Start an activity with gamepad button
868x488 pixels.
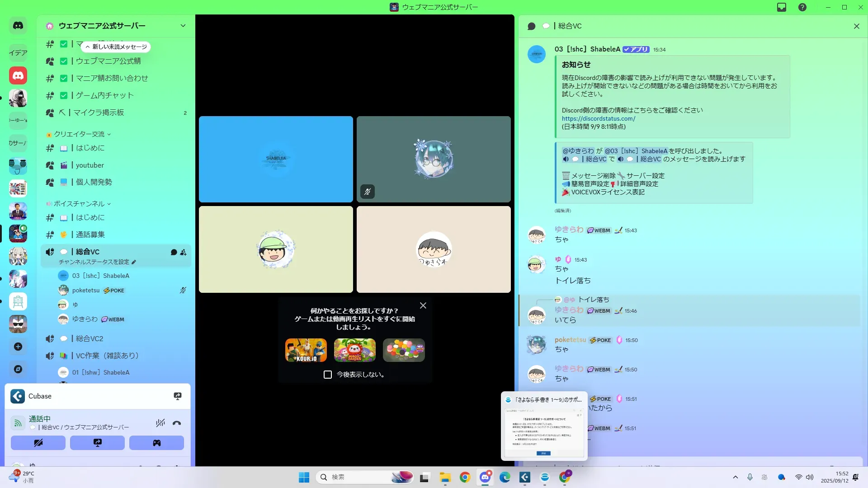156,443
